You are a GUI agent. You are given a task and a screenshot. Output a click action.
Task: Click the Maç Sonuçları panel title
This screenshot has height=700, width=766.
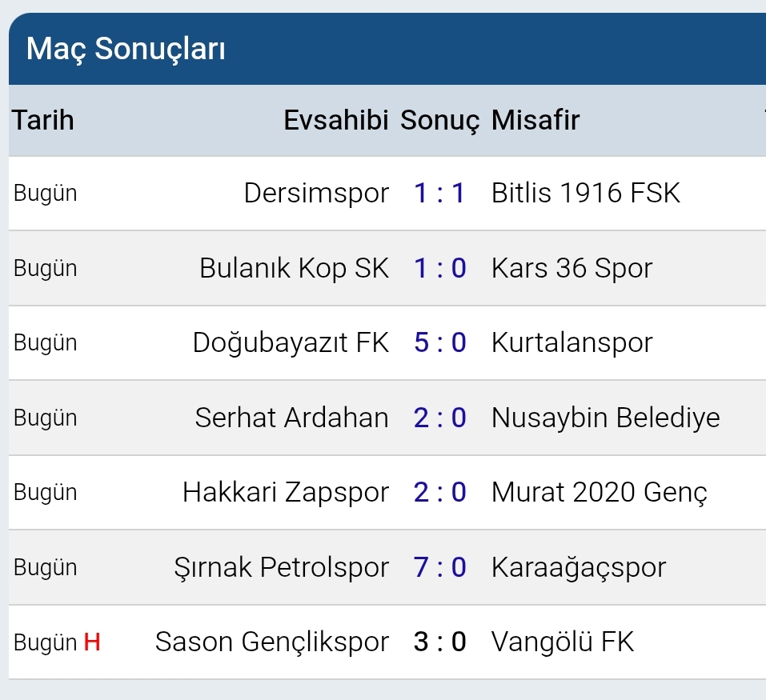(126, 49)
